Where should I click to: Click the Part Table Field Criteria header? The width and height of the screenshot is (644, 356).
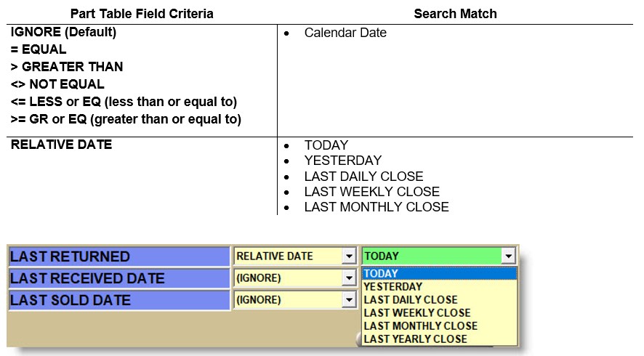142,14
